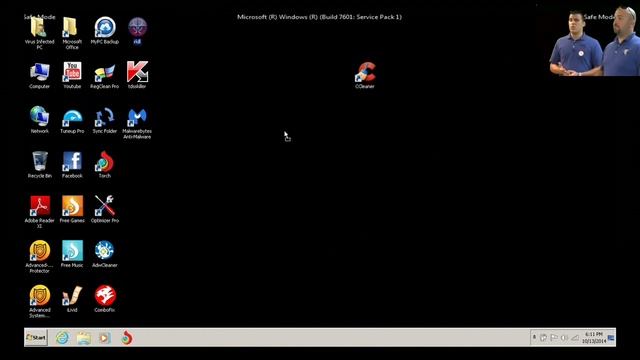The width and height of the screenshot is (640, 360).
Task: Select the Recycle Bin icon
Action: coord(40,165)
